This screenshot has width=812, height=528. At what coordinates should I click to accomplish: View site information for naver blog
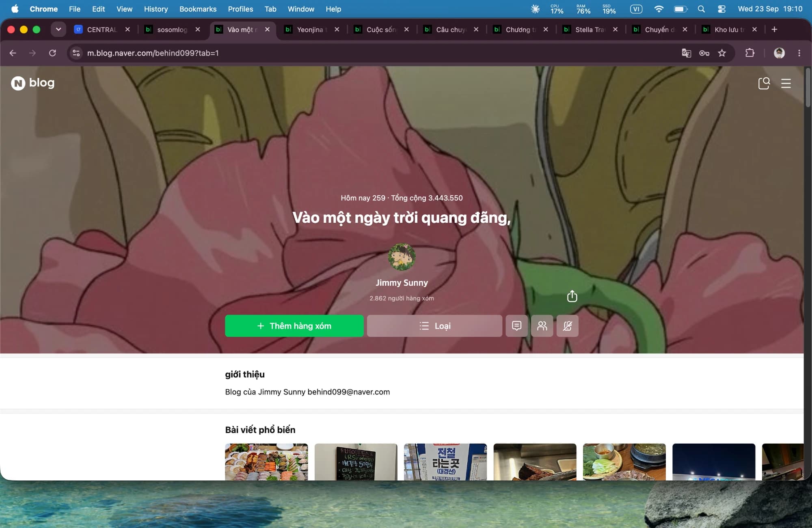tap(76, 53)
